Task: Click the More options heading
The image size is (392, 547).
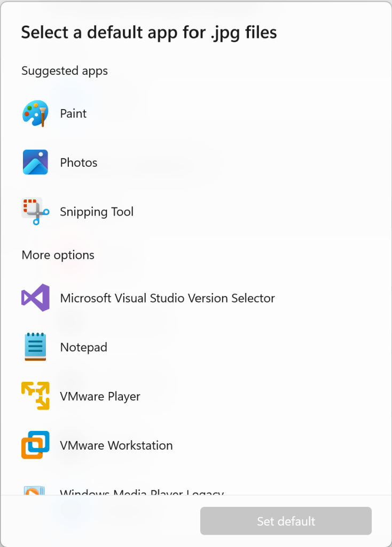Action: 58,255
